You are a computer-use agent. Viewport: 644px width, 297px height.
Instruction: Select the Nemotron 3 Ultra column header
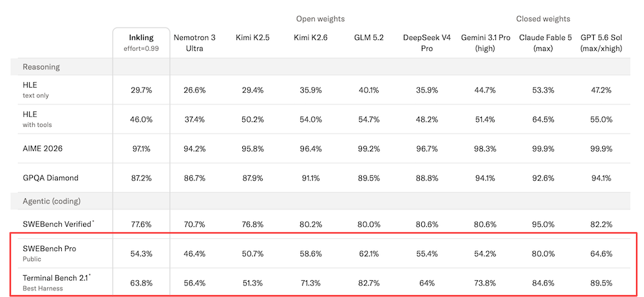coord(194,43)
